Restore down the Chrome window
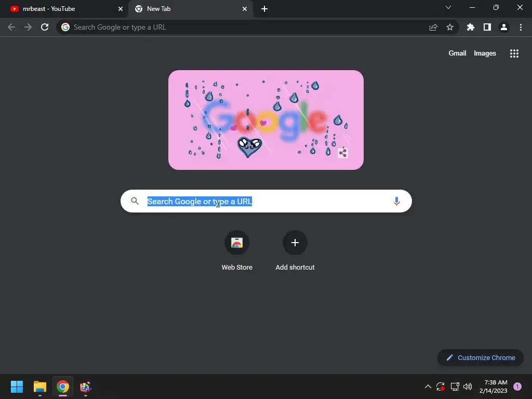The width and height of the screenshot is (532, 399). 496,7
